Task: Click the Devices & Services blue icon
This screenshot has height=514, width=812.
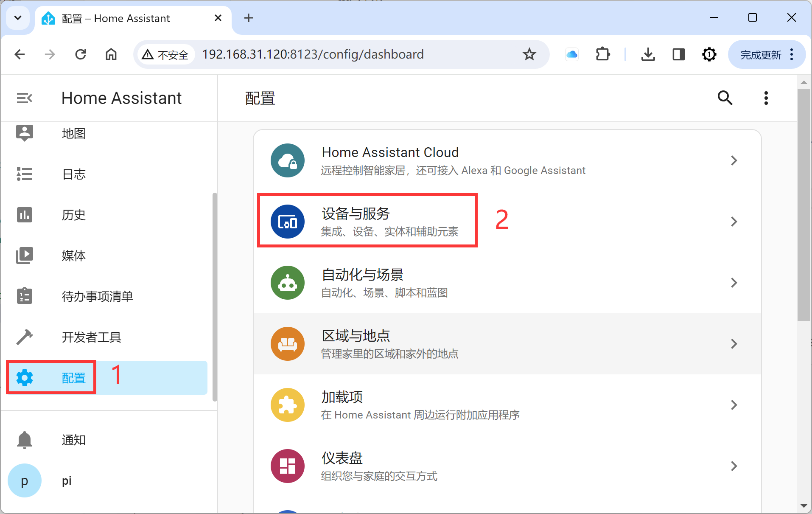Action: pyautogui.click(x=288, y=222)
